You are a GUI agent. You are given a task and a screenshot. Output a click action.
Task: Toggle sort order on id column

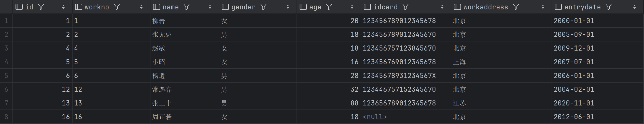pos(63,7)
